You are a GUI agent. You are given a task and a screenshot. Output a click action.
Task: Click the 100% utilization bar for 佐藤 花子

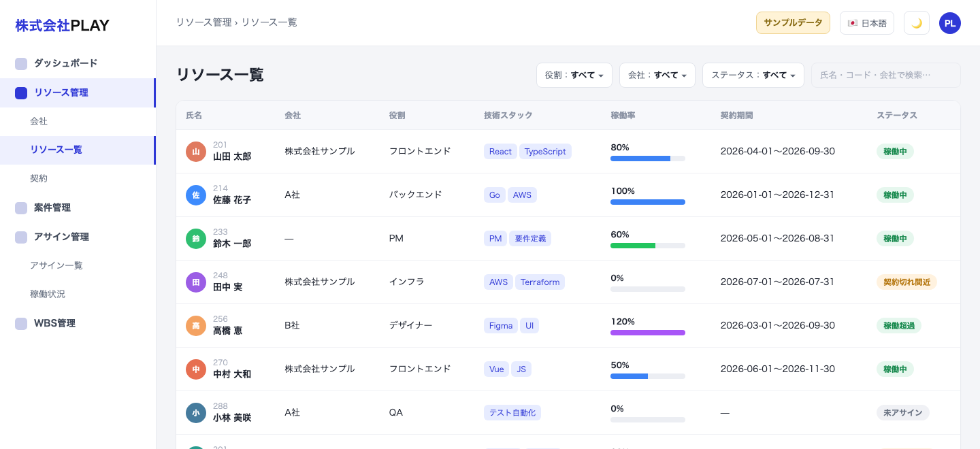(x=648, y=202)
